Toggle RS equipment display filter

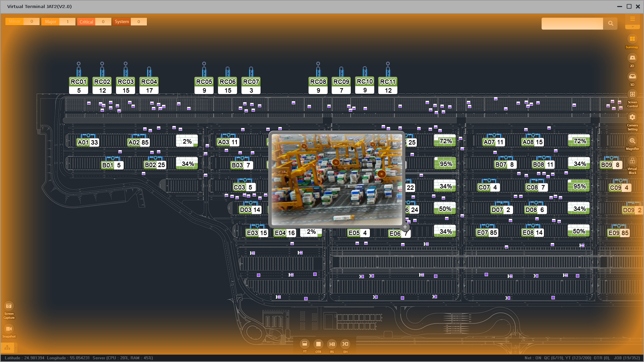point(332,344)
